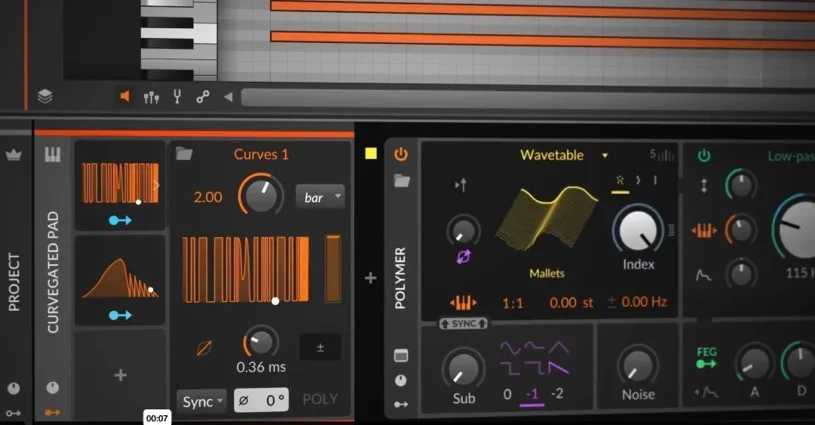Click the 0.00 Hz detune value

tap(644, 302)
